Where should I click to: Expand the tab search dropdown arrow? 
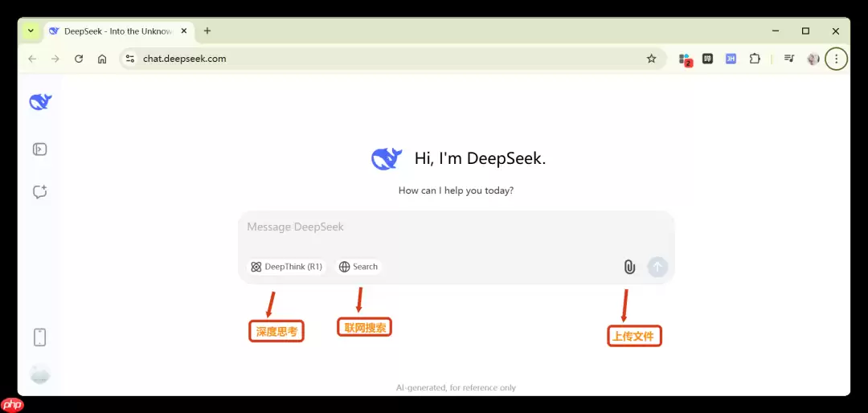click(31, 31)
